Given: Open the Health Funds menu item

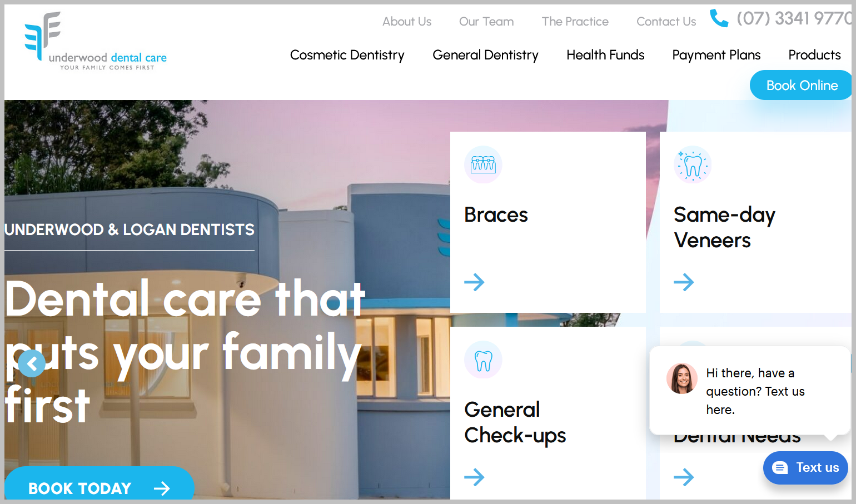Looking at the screenshot, I should click(605, 55).
